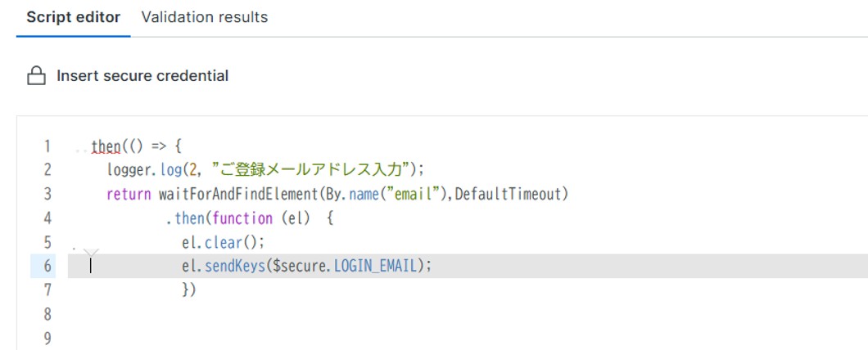Image resolution: width=868 pixels, height=350 pixels.
Task: Click the logger.log Japanese string text
Action: click(x=314, y=171)
